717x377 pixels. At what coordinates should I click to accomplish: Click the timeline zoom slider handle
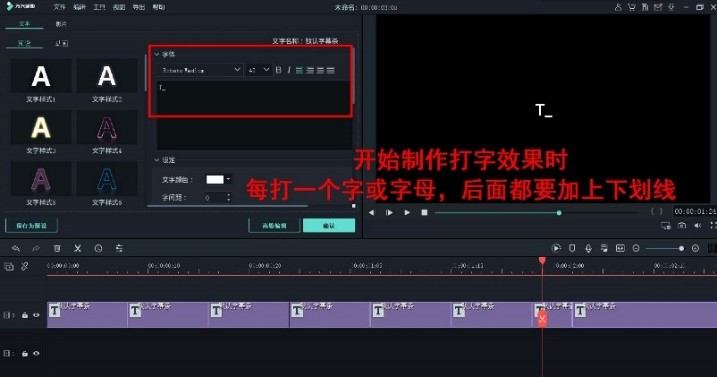pos(681,248)
